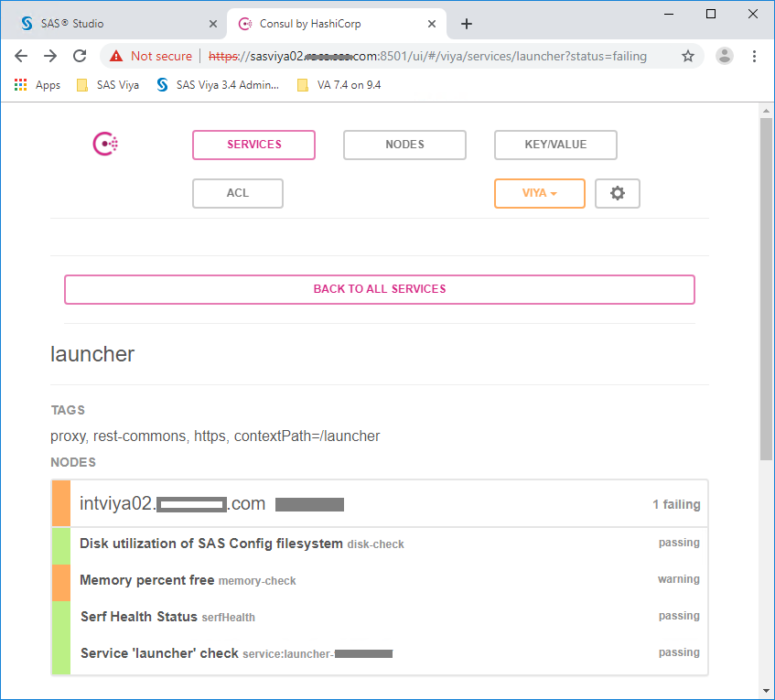Click the 'warning' status of memory-check
This screenshot has height=700, width=775.
(x=679, y=579)
